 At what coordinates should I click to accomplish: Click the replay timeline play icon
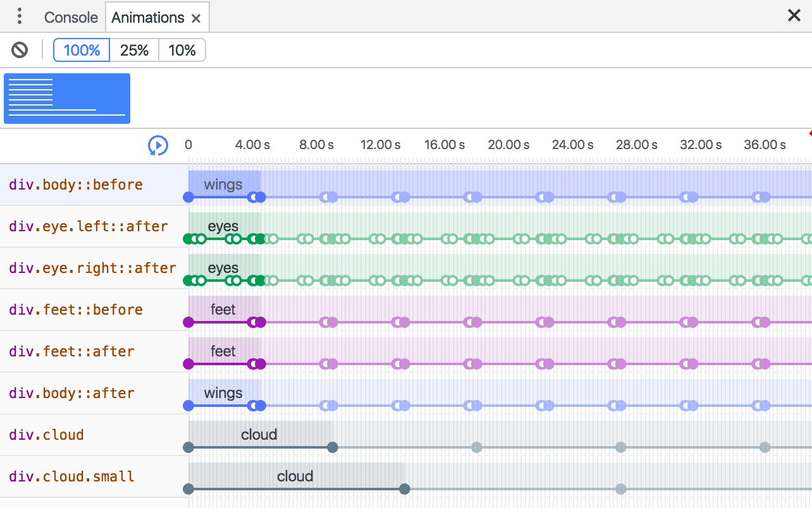pos(158,145)
